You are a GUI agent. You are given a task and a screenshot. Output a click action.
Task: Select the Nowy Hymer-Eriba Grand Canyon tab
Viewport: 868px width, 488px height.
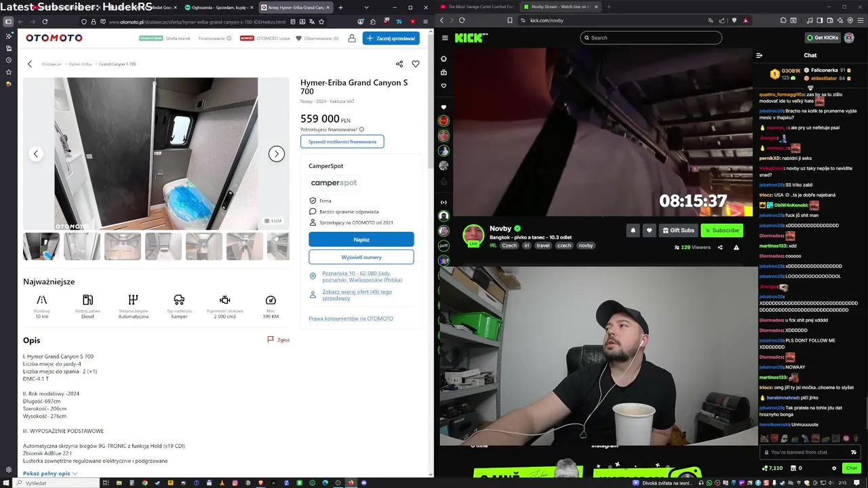point(296,7)
